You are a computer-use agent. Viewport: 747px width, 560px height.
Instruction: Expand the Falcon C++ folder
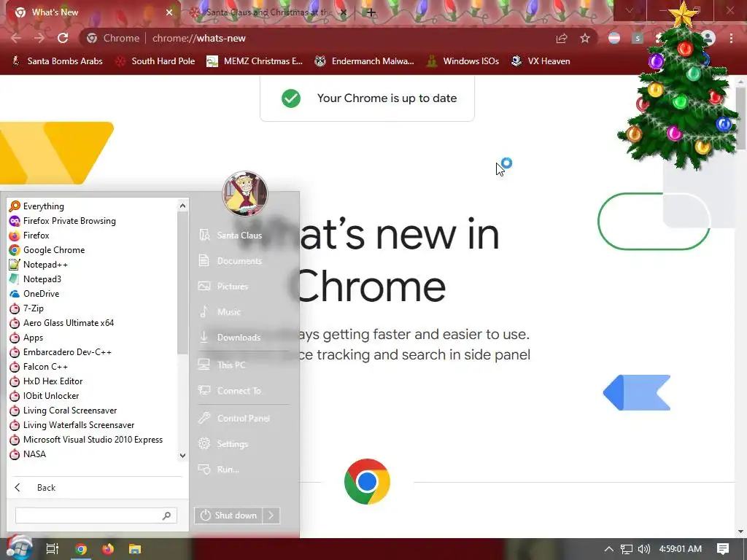click(93, 367)
